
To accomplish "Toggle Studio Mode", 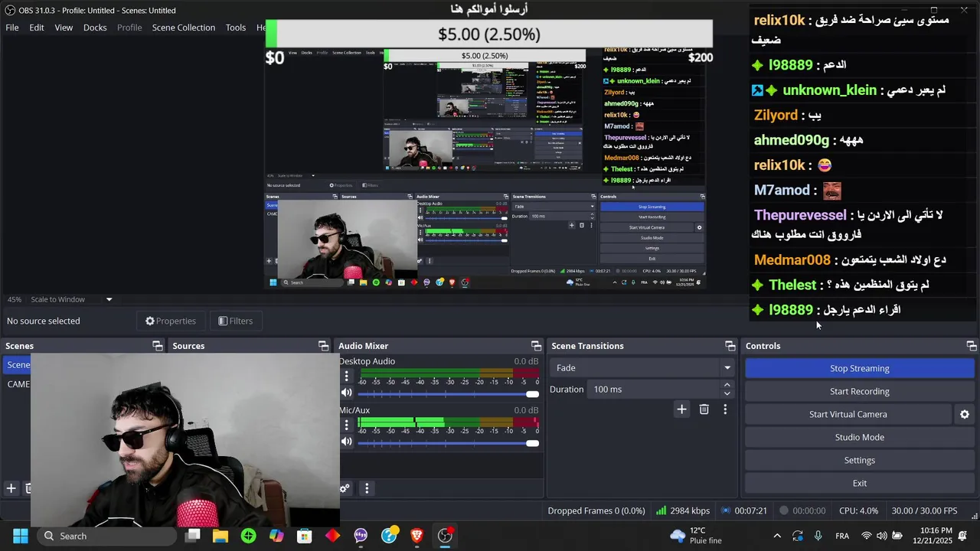I will 859,437.
